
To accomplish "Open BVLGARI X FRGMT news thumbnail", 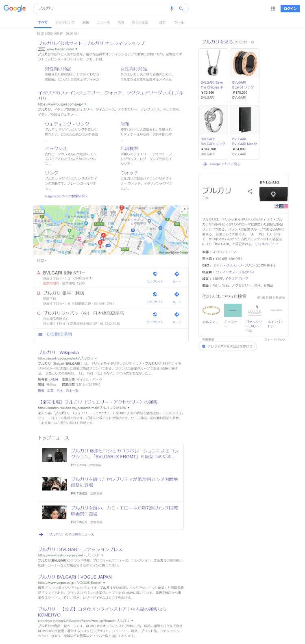I will pyautogui.click(x=54, y=455).
